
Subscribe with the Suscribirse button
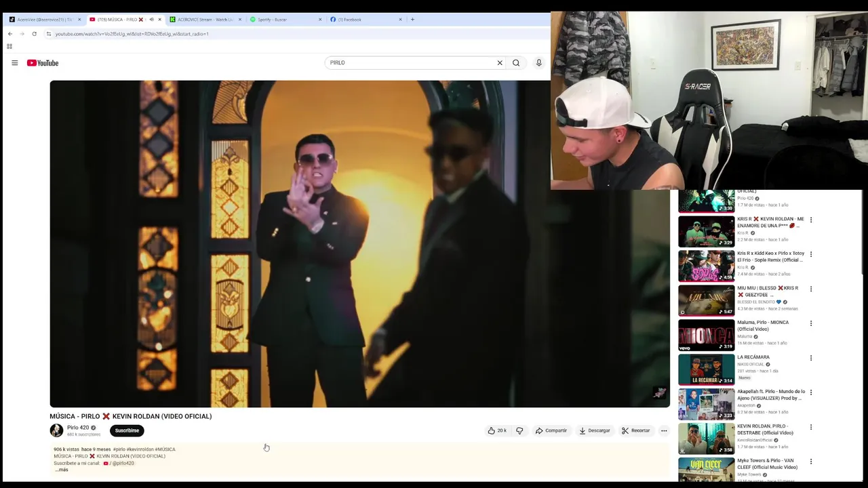point(127,430)
